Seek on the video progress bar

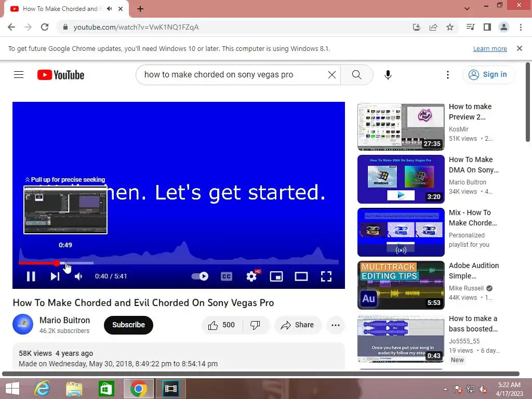pos(179,263)
